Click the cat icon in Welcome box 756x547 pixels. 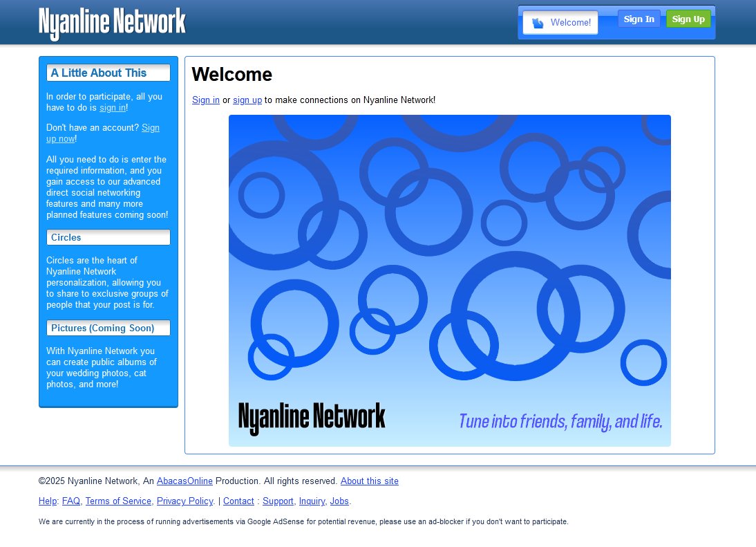coord(538,23)
